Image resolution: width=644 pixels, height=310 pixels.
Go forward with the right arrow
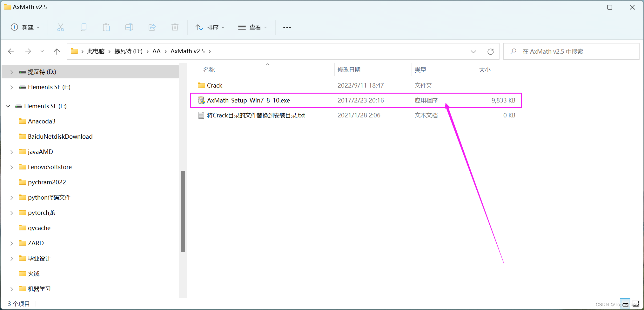(x=28, y=51)
